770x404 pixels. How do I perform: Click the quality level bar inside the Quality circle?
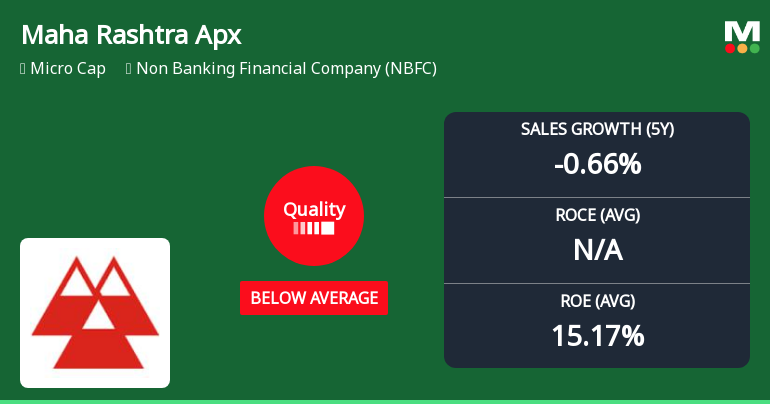pyautogui.click(x=313, y=228)
